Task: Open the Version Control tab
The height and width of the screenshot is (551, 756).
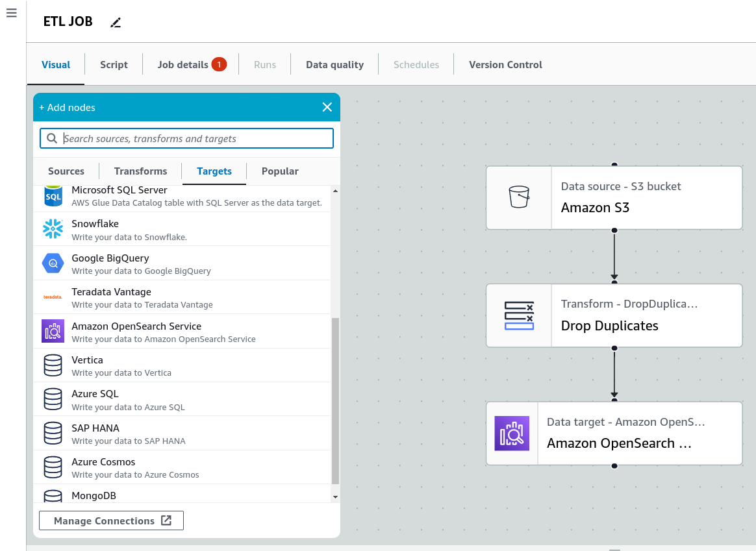Action: (x=505, y=64)
